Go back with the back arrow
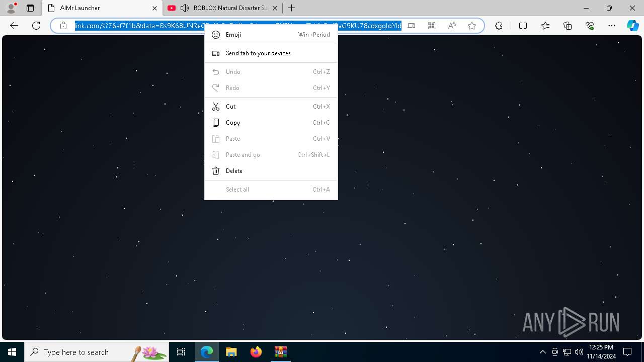The height and width of the screenshot is (362, 644). (x=14, y=26)
